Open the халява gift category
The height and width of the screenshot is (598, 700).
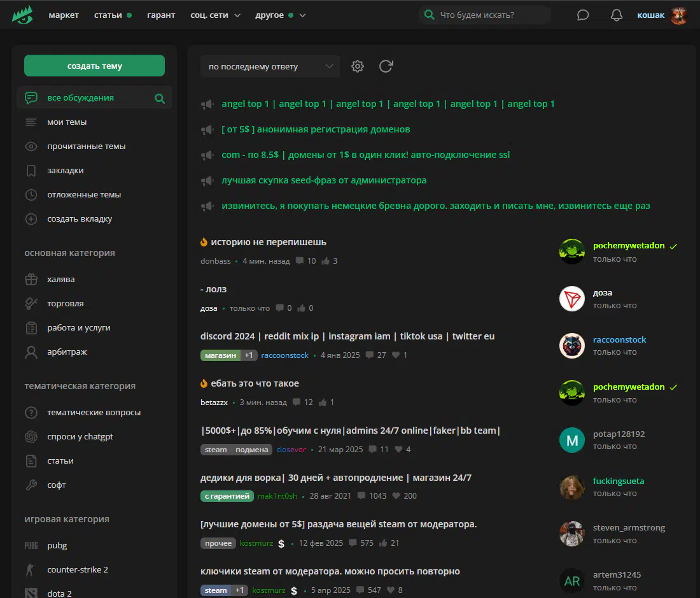pyautogui.click(x=60, y=280)
